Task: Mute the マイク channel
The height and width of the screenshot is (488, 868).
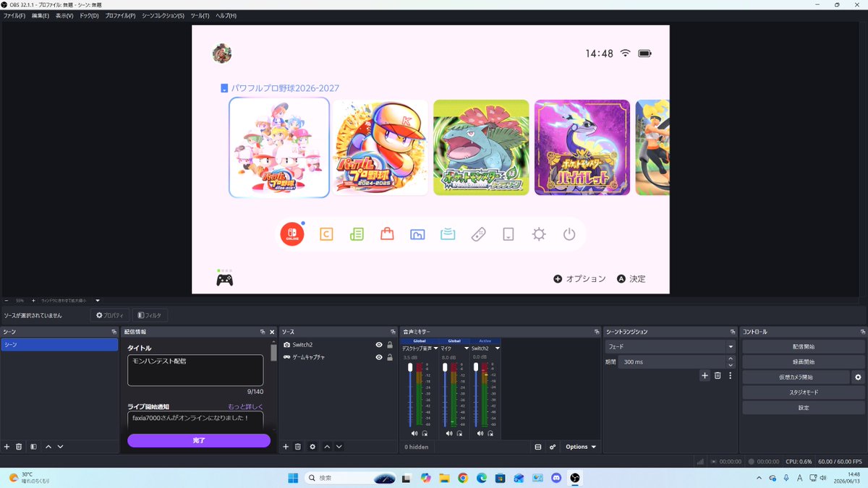Action: click(449, 434)
